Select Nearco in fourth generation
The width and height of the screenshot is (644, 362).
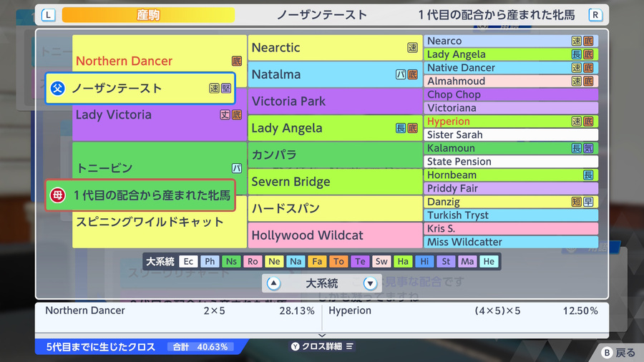click(x=511, y=41)
